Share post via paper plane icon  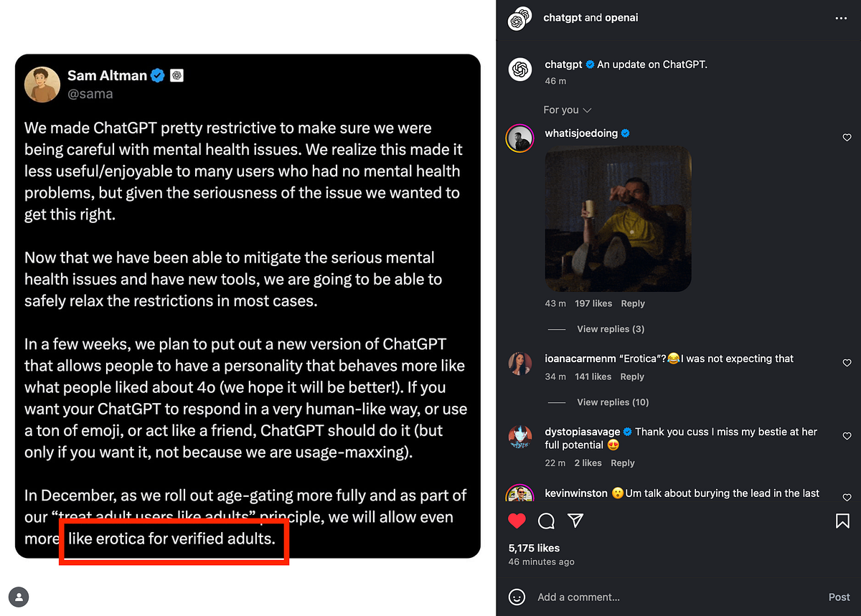pyautogui.click(x=575, y=521)
